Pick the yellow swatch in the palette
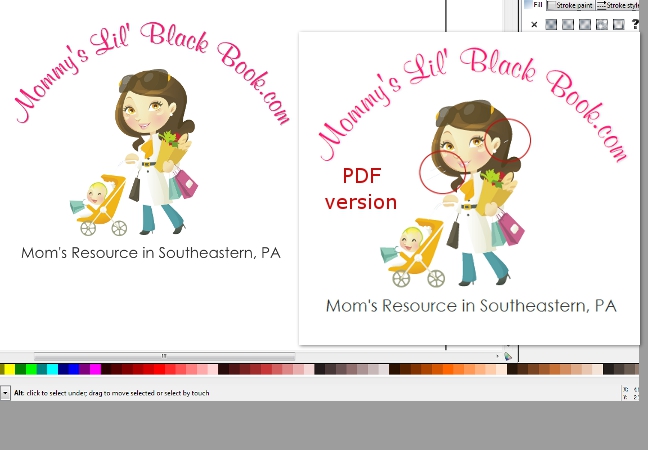 pyautogui.click(x=9, y=369)
